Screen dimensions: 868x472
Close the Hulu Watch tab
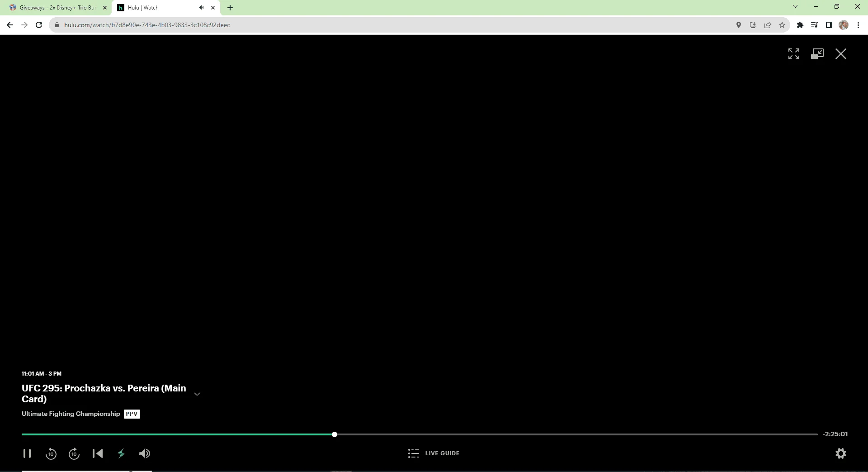[x=213, y=8]
